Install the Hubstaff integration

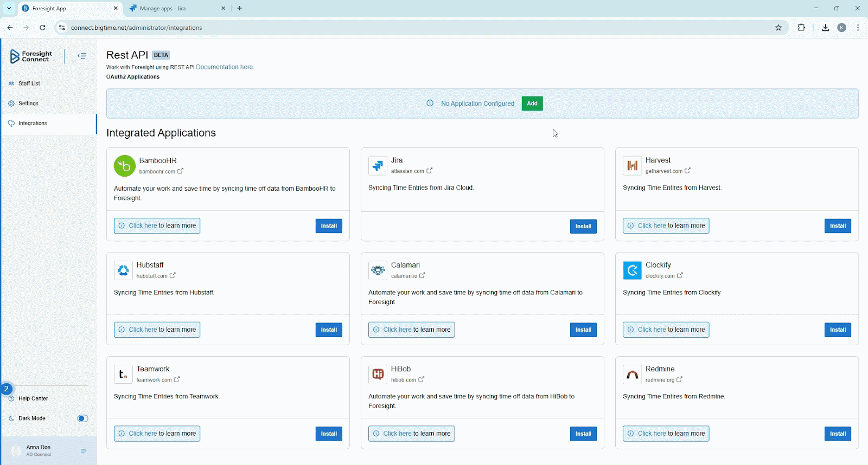point(329,330)
